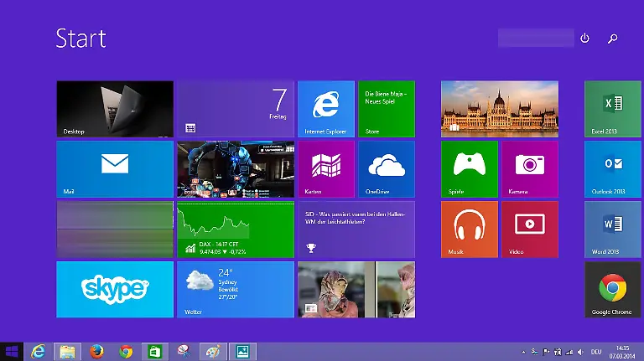644x361 pixels.
Task: Open the Desktop tile
Action: click(115, 109)
